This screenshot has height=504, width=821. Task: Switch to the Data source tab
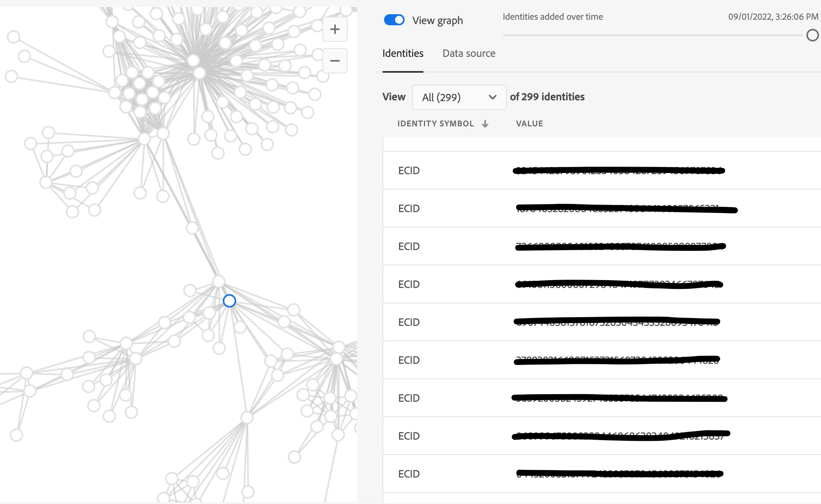point(469,53)
